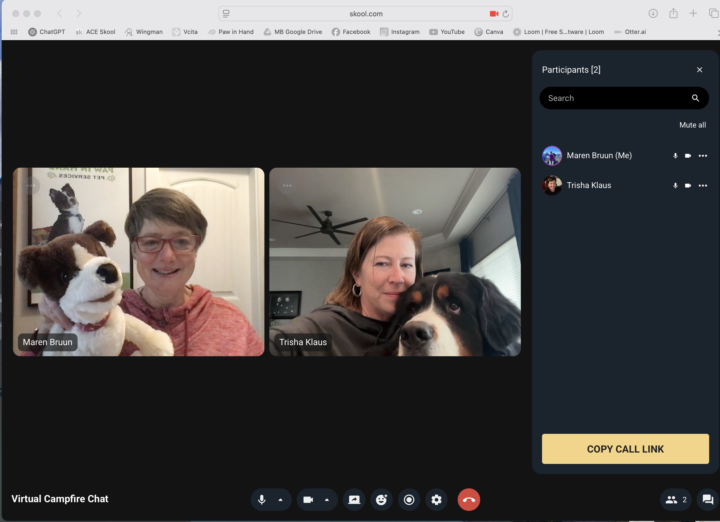Viewport: 720px width, 522px height.
Task: Open Wingman bookmark
Action: pos(144,32)
